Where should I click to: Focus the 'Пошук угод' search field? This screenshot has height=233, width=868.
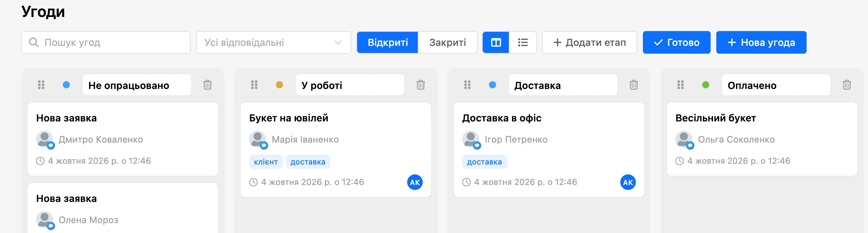(106, 42)
